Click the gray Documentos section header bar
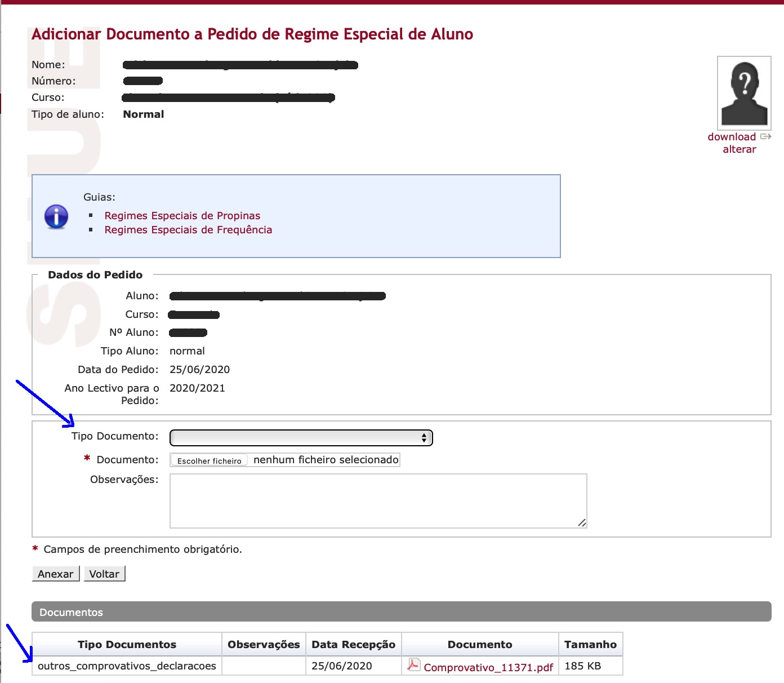This screenshot has width=784, height=683. pyautogui.click(x=401, y=612)
